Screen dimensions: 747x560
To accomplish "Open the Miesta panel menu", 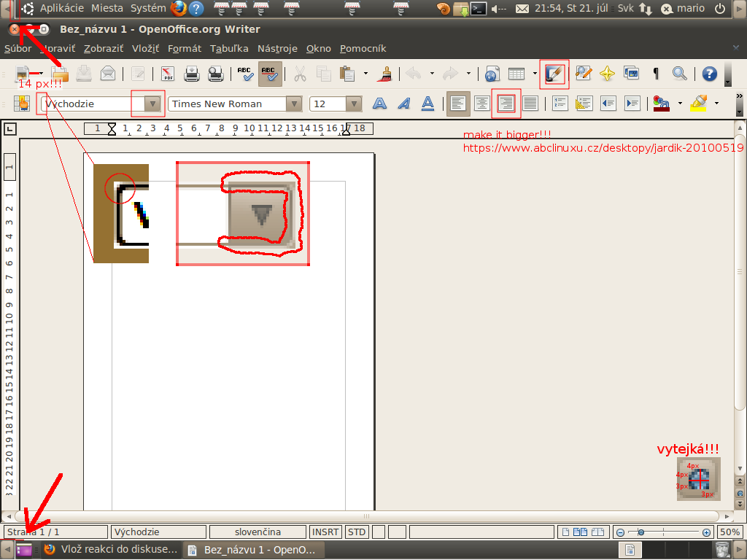I will [107, 8].
